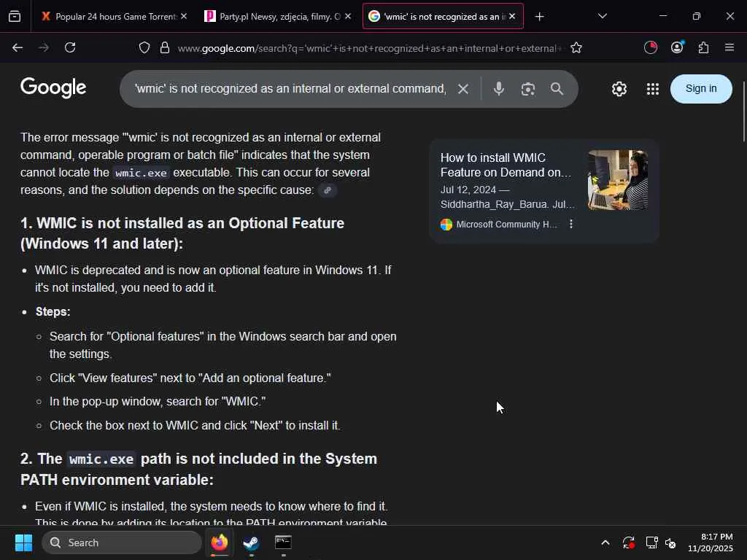Open the source link chip after 'specific cause:'
Image resolution: width=747 pixels, height=560 pixels.
pyautogui.click(x=328, y=190)
